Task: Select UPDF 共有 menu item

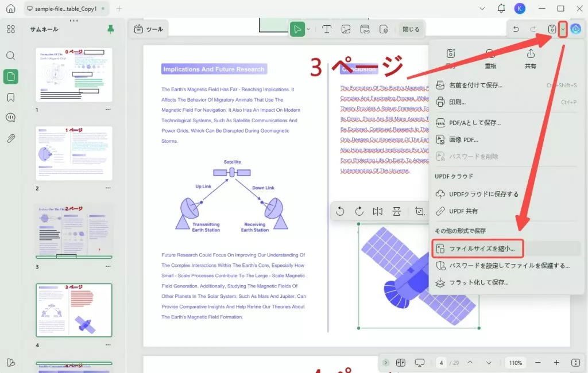Action: (x=506, y=211)
